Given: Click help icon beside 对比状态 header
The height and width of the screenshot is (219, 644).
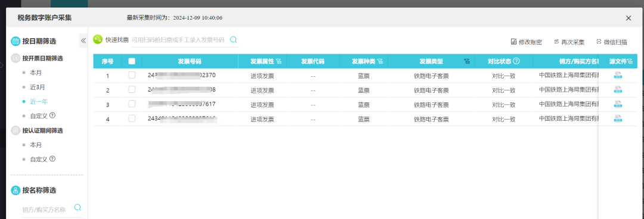Looking at the screenshot, I should tap(516, 61).
